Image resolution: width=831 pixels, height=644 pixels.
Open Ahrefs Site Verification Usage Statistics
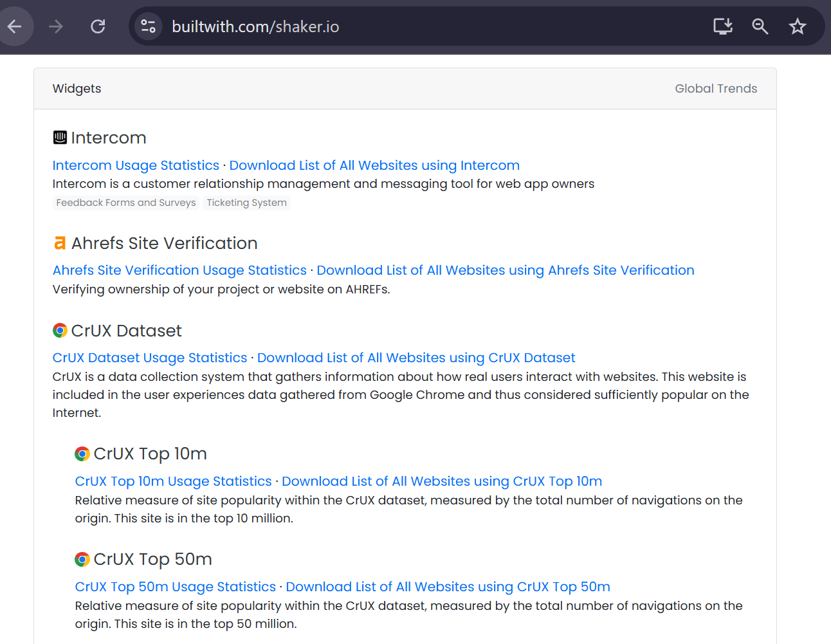tap(179, 270)
